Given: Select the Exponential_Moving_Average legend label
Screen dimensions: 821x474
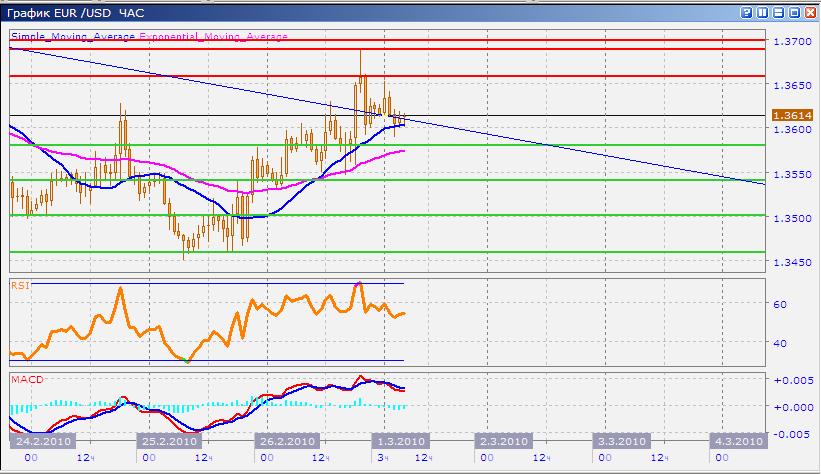Looking at the screenshot, I should (214, 36).
